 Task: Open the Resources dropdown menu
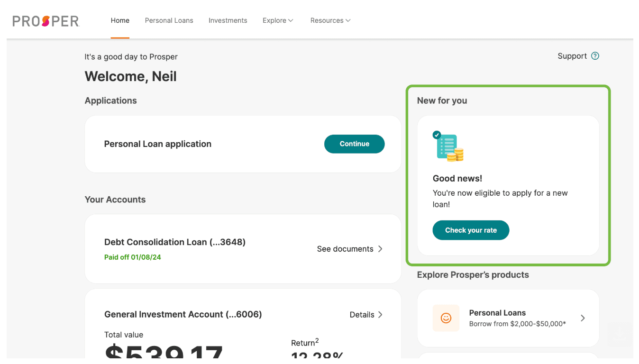tap(330, 20)
